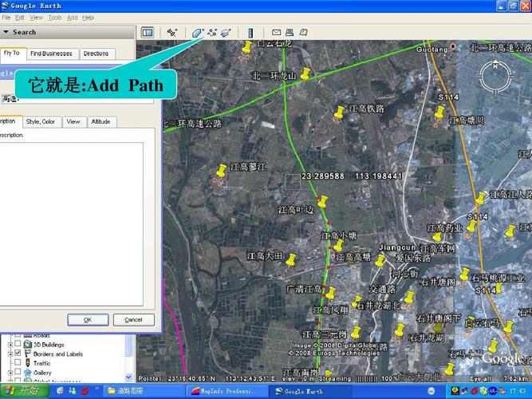Open the Altitude tab

[100, 121]
